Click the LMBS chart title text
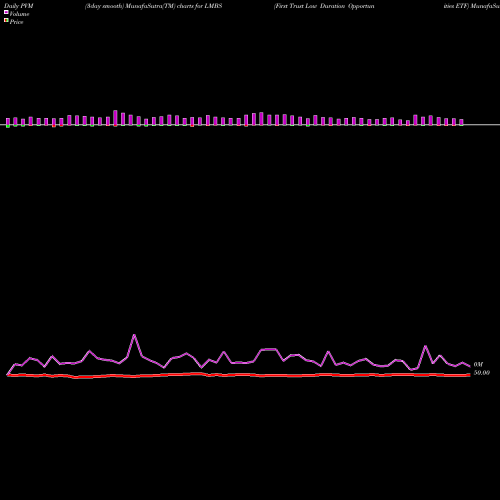 (153, 6)
